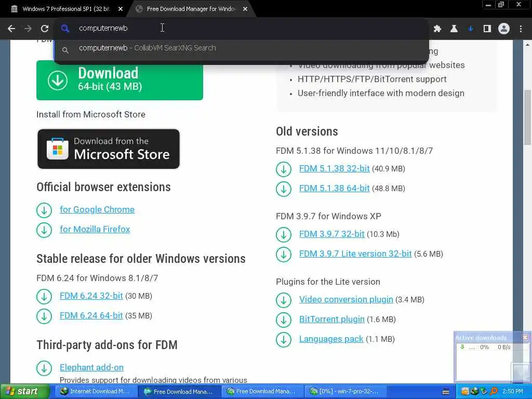This screenshot has width=532, height=399.
Task: Open the FDM 6.24 64-bit link
Action: click(x=91, y=315)
